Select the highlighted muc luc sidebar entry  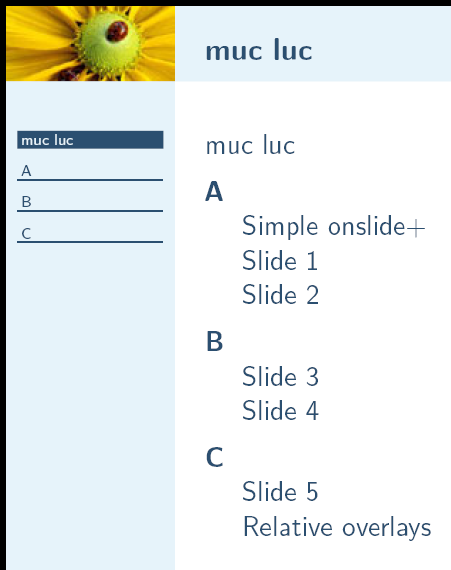pos(90,140)
